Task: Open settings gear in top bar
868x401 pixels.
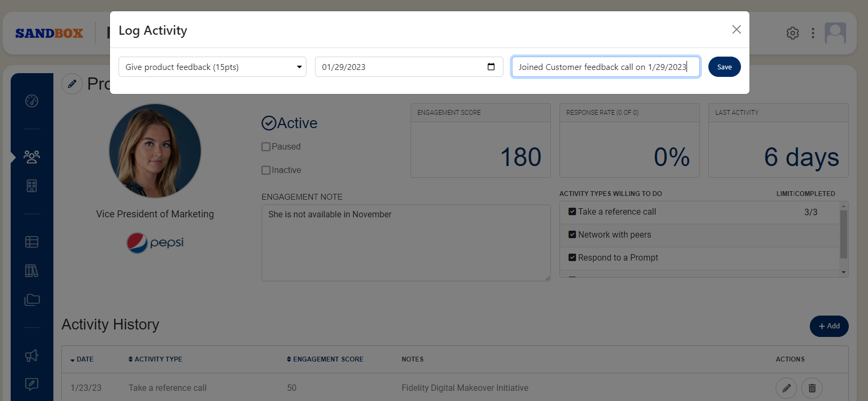Action: [x=793, y=33]
